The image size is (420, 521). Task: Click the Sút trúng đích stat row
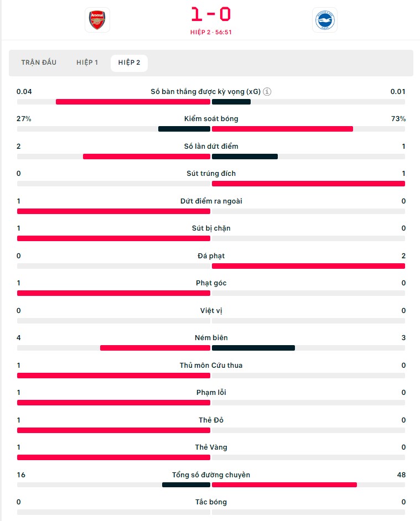pos(211,179)
